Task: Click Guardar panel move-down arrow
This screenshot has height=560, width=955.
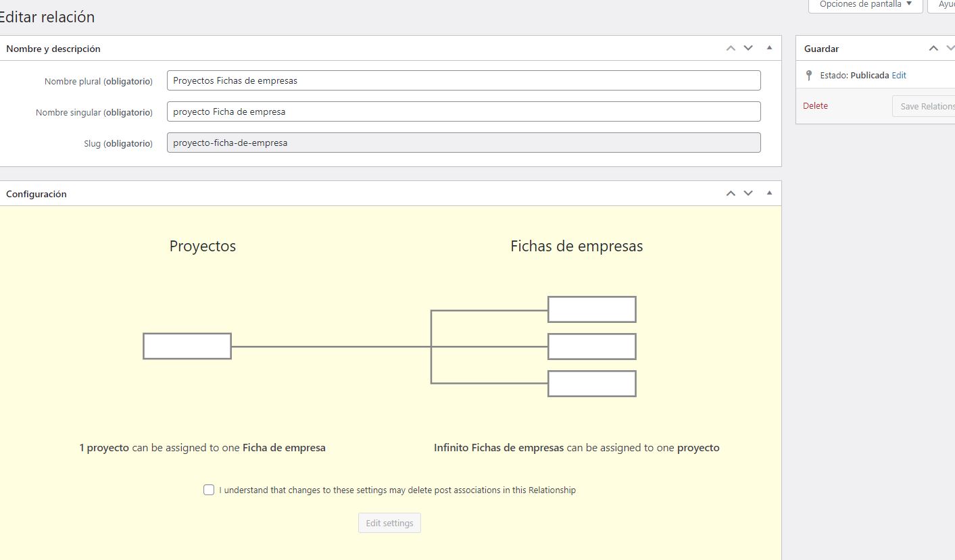Action: tap(950, 48)
